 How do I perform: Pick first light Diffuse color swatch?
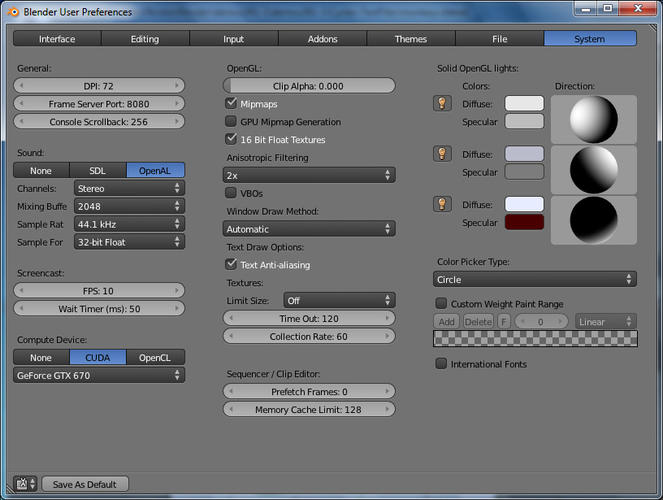524,104
